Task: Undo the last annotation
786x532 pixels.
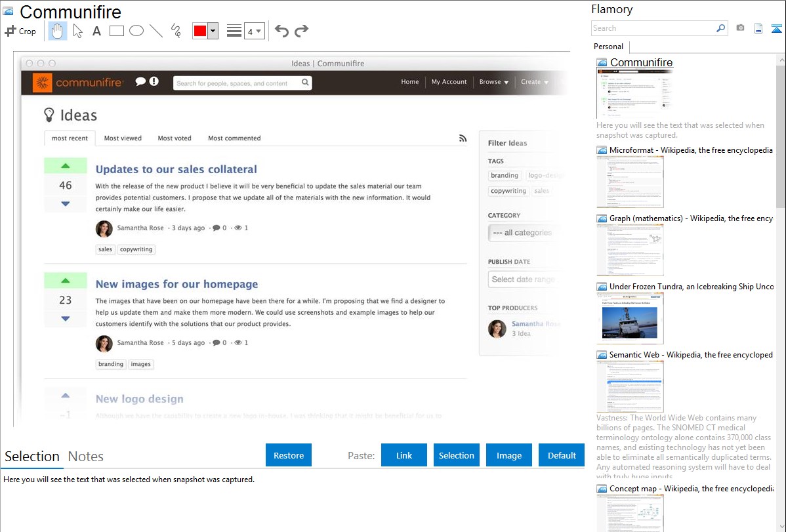Action: coord(281,31)
